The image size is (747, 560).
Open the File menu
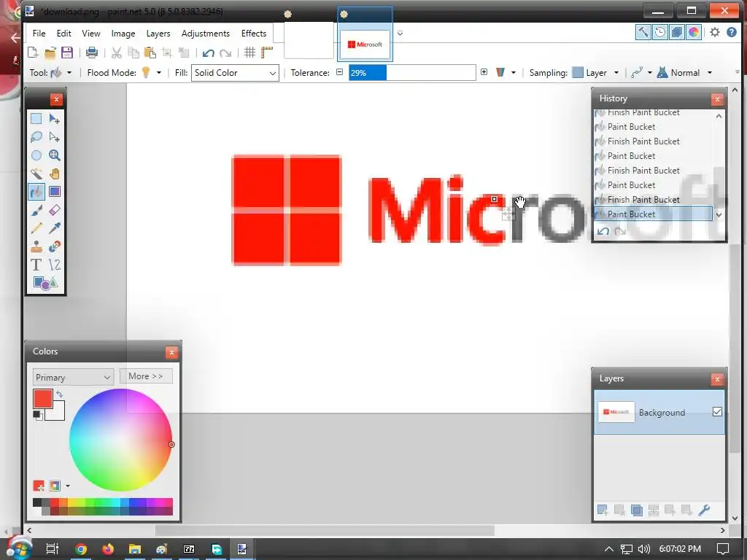(39, 34)
